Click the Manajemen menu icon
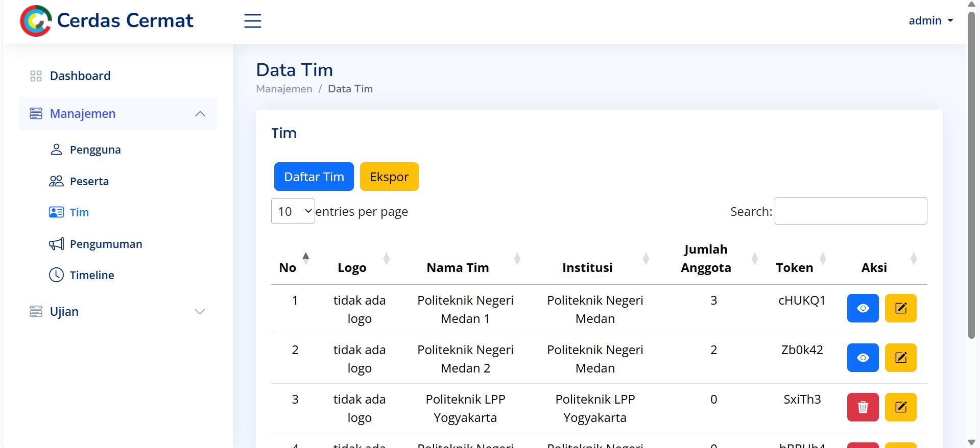The width and height of the screenshot is (980, 448). [x=36, y=113]
